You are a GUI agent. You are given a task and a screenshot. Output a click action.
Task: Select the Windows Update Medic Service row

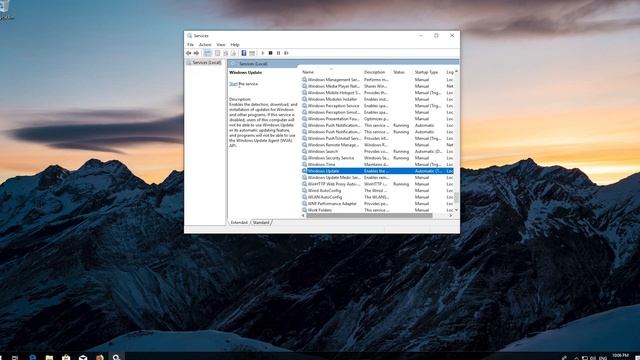[378, 178]
